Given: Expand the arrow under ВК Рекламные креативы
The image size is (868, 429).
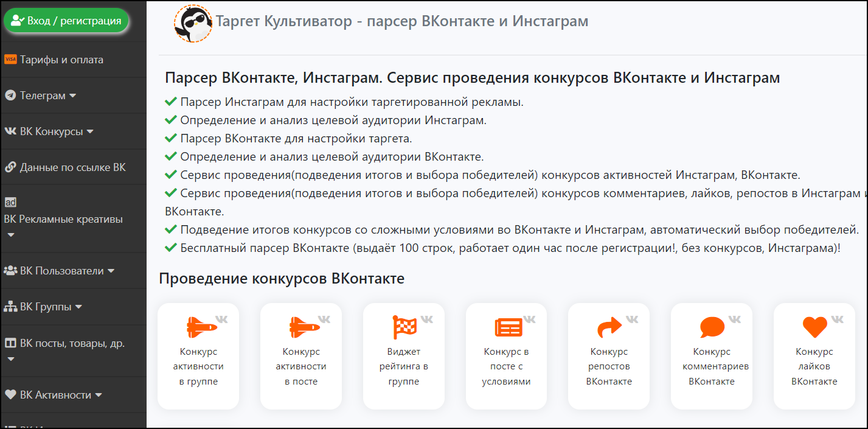Looking at the screenshot, I should [10, 235].
